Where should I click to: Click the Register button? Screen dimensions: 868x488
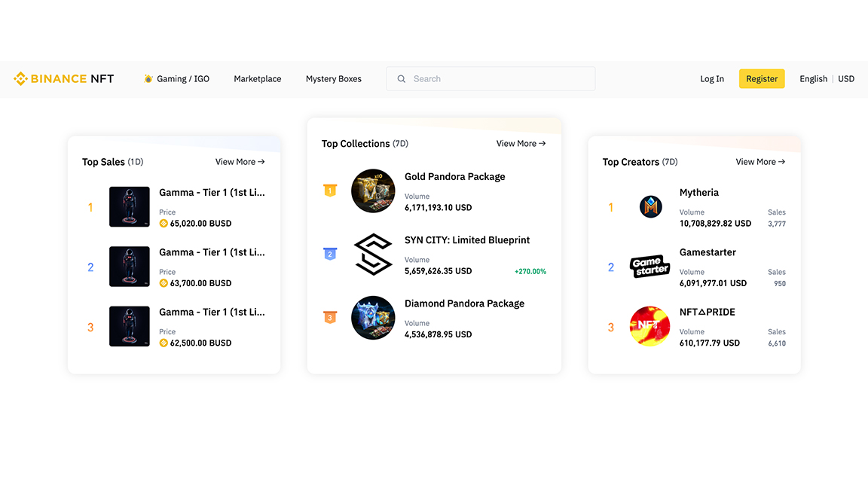[x=762, y=78]
